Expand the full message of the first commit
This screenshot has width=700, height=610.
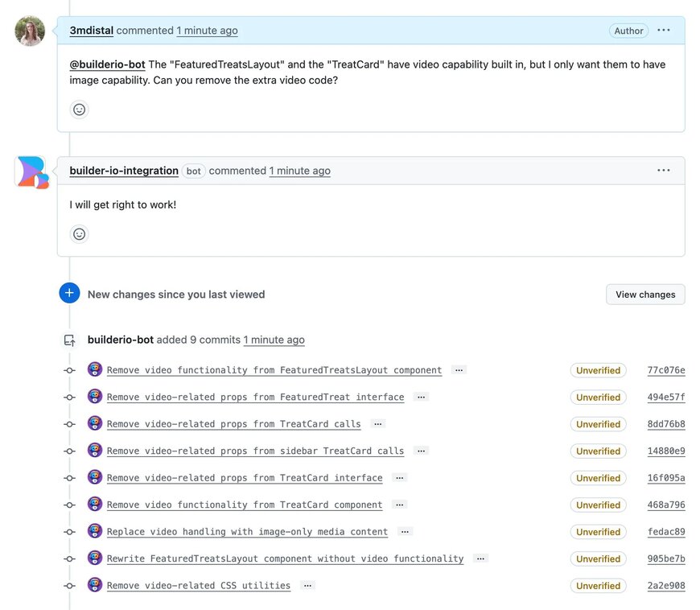[x=459, y=369]
